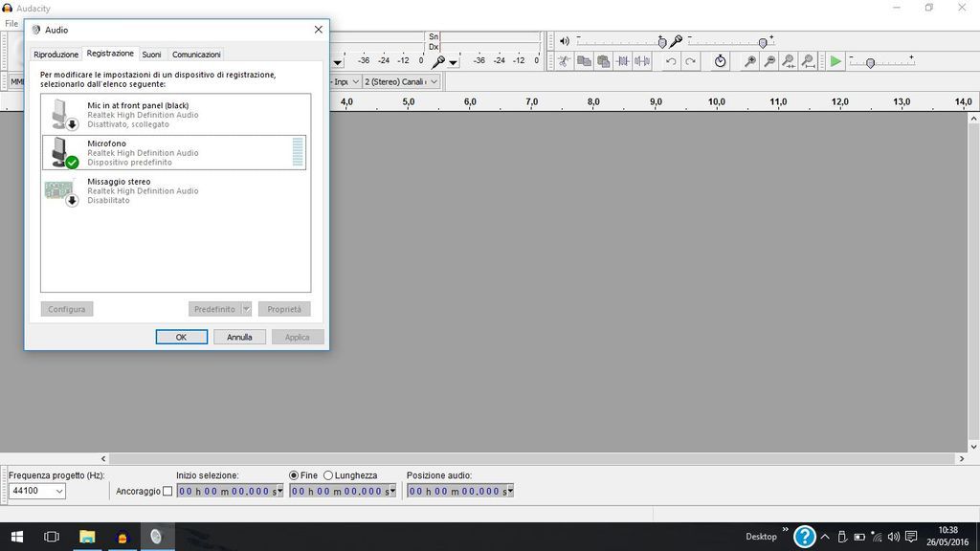Switch to the Riproduzione tab

pos(56,55)
